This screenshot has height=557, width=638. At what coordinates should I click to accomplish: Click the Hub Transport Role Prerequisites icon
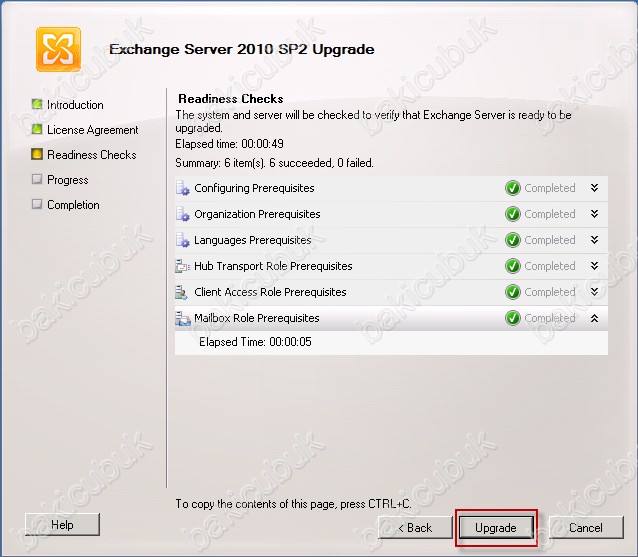[x=183, y=266]
